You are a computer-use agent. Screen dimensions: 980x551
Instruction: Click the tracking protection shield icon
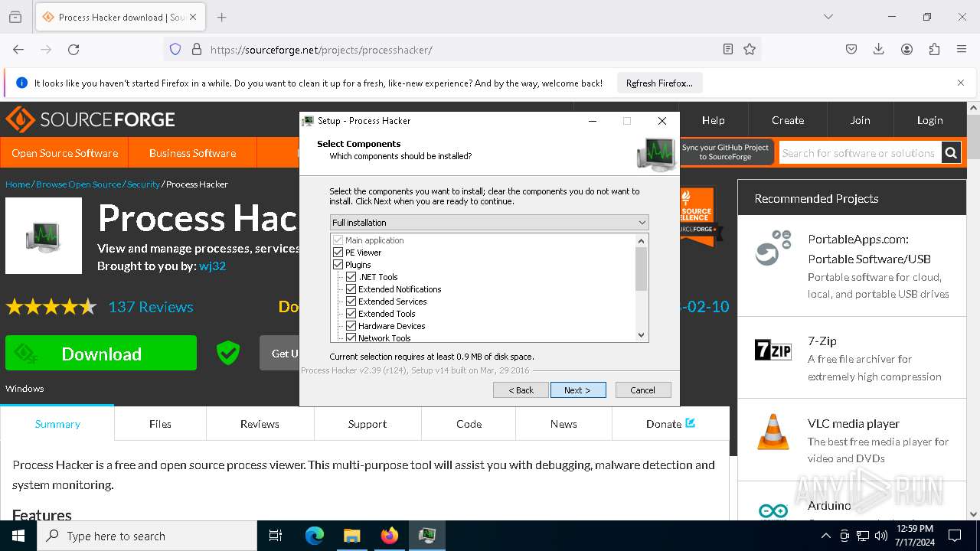click(175, 49)
